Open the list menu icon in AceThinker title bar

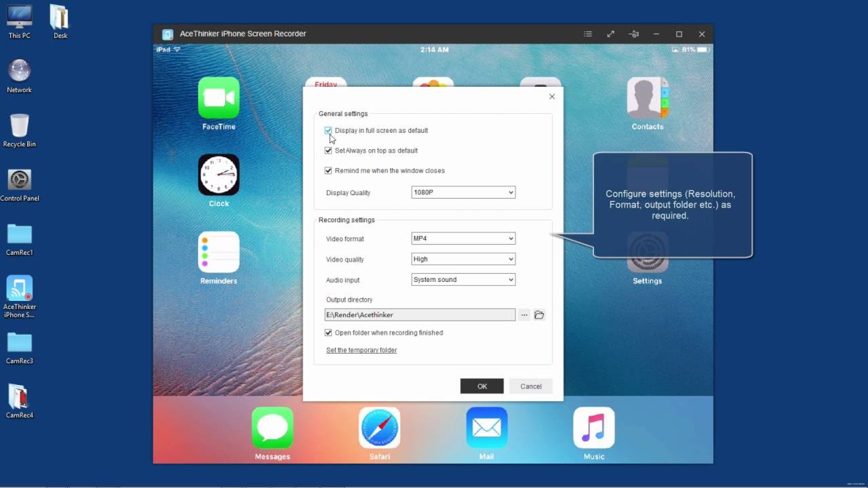pyautogui.click(x=588, y=34)
